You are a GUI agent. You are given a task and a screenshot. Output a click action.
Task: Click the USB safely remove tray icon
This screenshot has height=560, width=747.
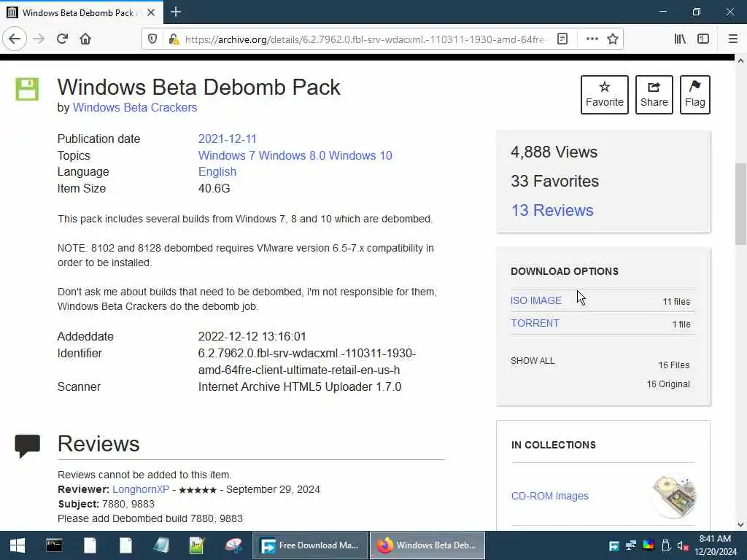point(666,545)
